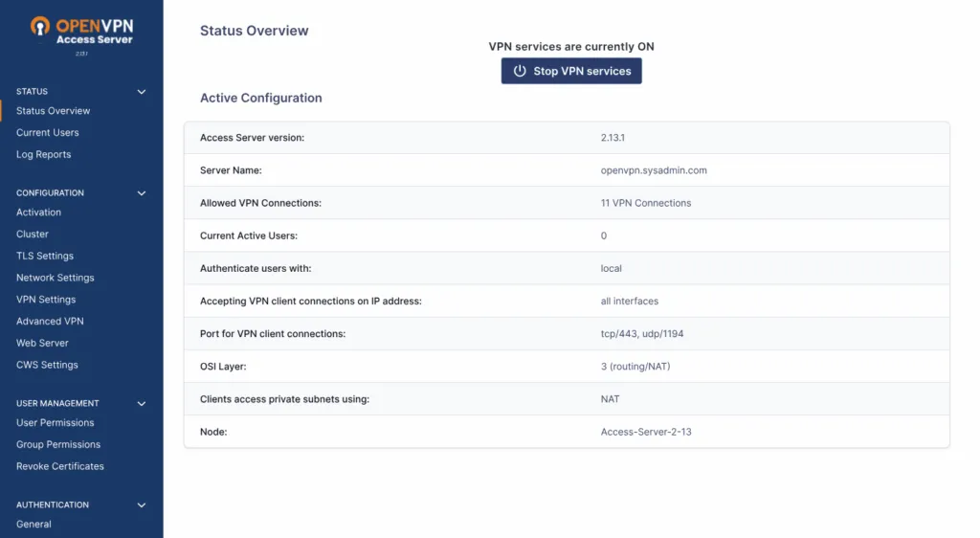Viewport: 980px width, 538px height.
Task: Click the USER MANAGEMENT section header
Action: [x=57, y=404]
